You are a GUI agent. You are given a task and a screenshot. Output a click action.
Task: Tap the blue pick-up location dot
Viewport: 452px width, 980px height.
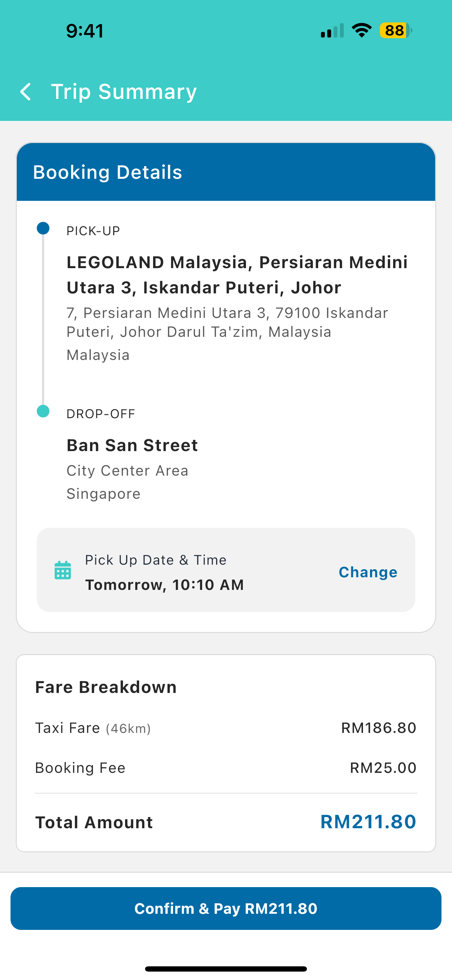pyautogui.click(x=43, y=228)
